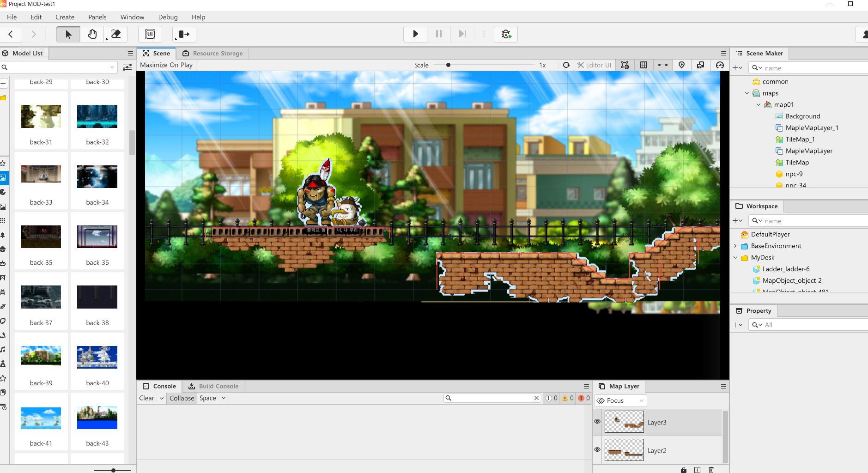
Task: Open the Clear options dropdown arrow
Action: 161,398
